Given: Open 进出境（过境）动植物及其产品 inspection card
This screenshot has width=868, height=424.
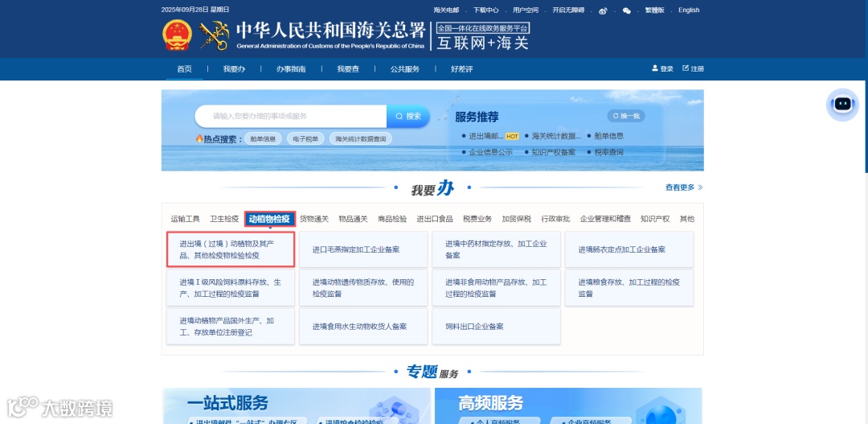Looking at the screenshot, I should pyautogui.click(x=231, y=249).
